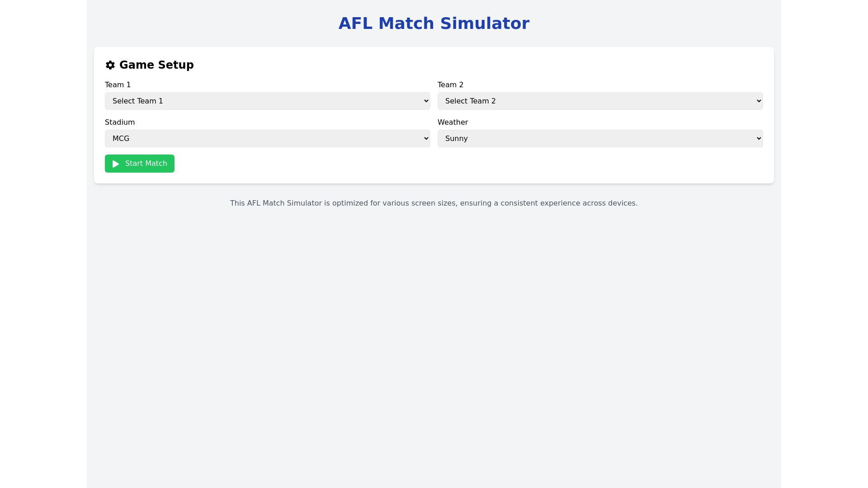
Task: Open the Select Team 2 dropdown
Action: [600, 101]
